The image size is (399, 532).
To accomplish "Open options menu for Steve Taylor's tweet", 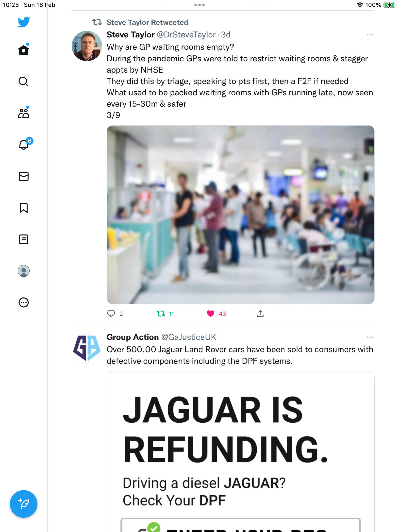I will point(370,35).
